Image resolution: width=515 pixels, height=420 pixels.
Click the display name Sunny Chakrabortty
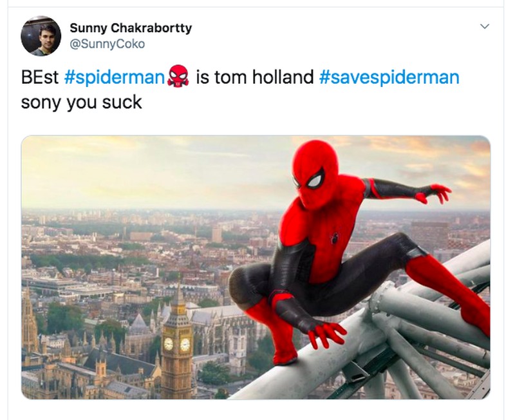pos(131,28)
